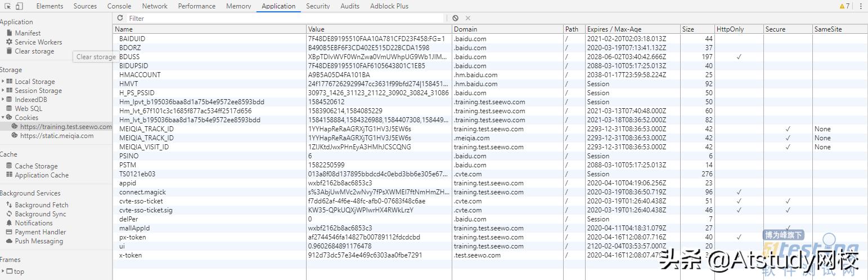Viewport: 868px width, 280px height.
Task: Switch to the Memory tab
Action: tap(239, 6)
